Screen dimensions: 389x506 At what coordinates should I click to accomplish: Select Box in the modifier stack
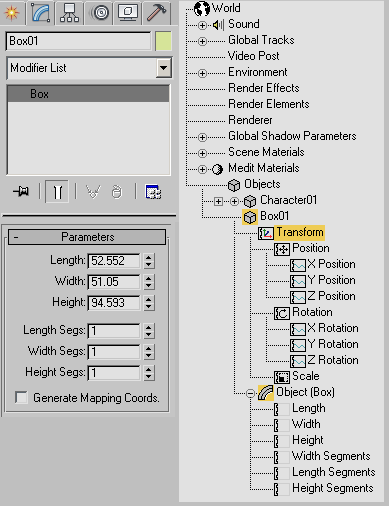pos(88,94)
